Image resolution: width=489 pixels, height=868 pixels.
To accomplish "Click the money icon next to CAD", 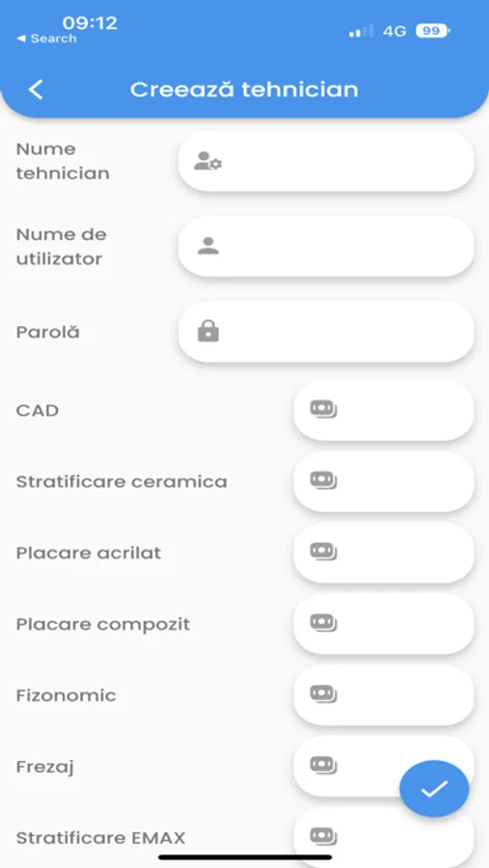I will point(323,410).
